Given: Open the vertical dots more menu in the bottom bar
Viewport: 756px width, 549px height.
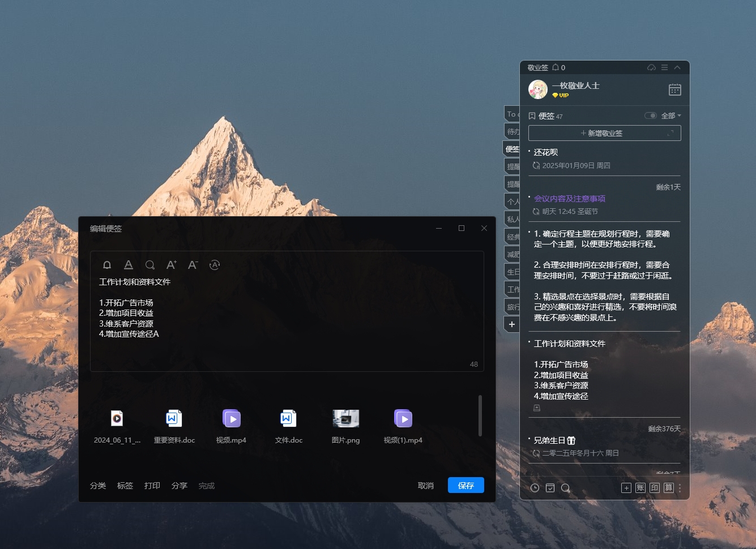Looking at the screenshot, I should click(x=680, y=488).
